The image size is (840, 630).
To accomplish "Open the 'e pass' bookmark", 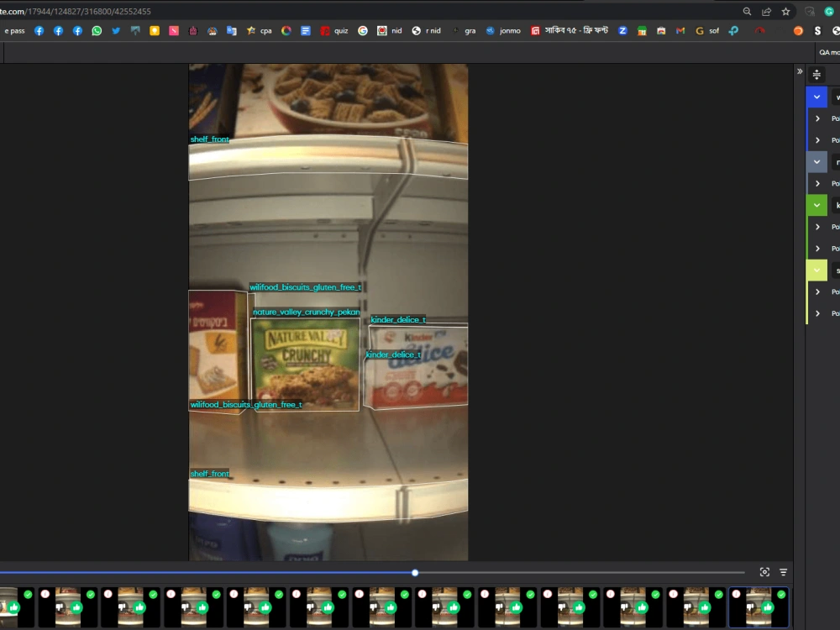I will (14, 30).
